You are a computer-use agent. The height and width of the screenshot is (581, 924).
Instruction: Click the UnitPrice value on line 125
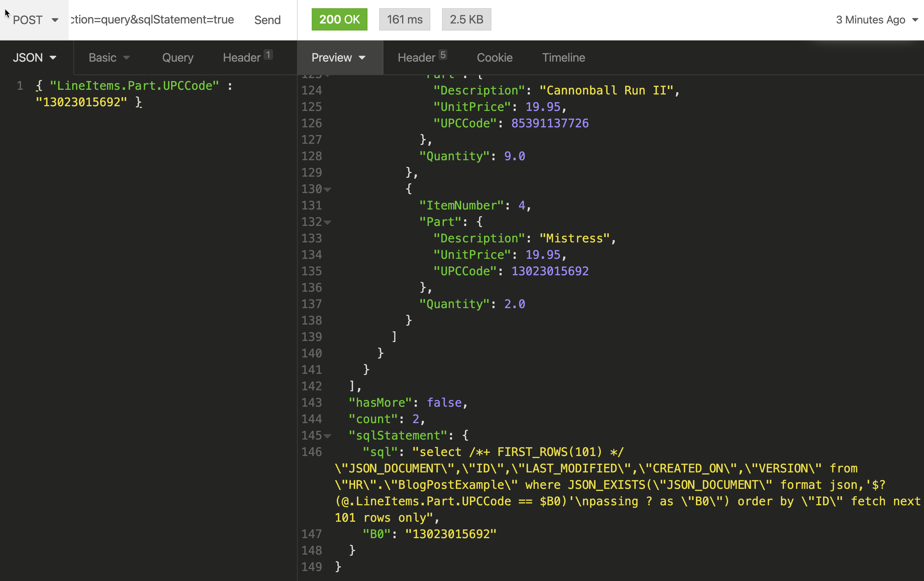coord(543,107)
